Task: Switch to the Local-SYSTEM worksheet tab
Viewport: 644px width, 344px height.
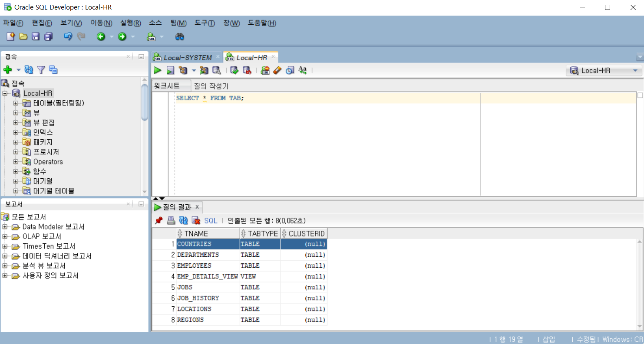Action: pyautogui.click(x=188, y=57)
